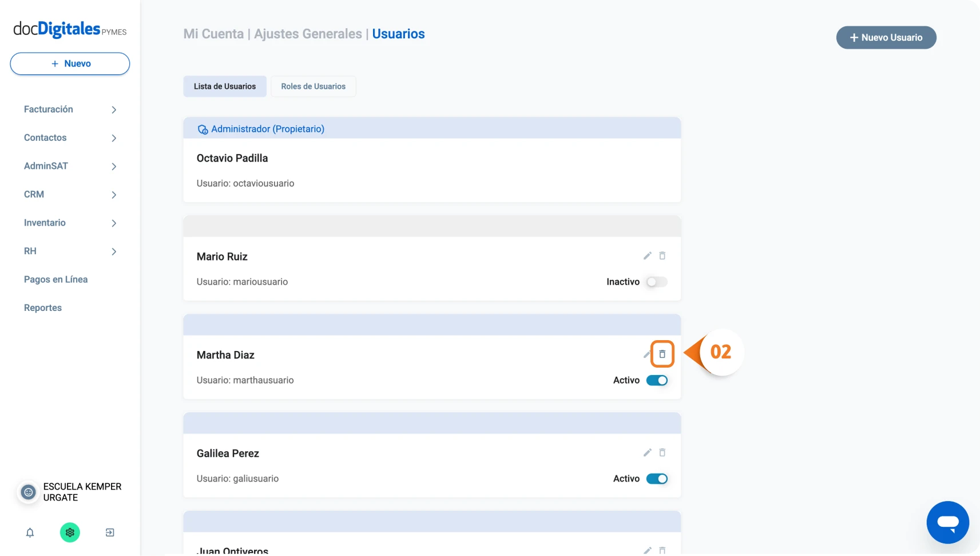Click the company avatar smiley icon

coord(28,492)
